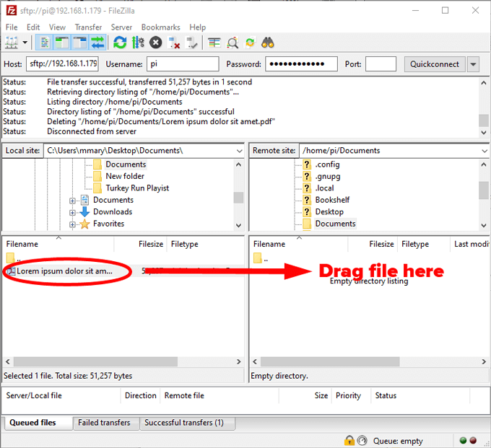491x448 pixels.
Task: Open the Remote site path dropdown
Action: [485, 151]
